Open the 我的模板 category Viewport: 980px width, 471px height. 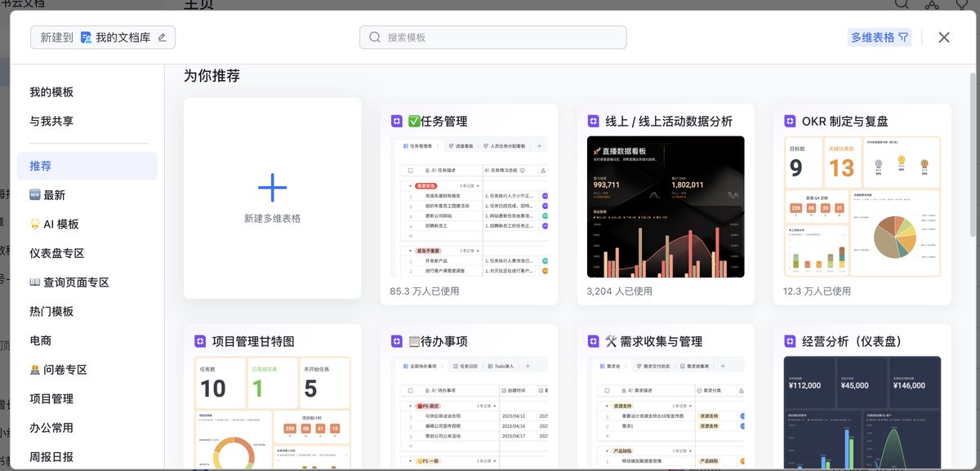(51, 92)
